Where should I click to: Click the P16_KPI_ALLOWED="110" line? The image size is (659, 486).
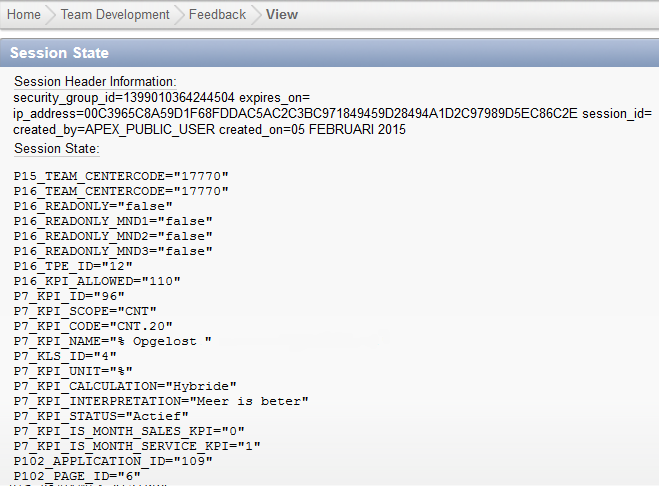[x=98, y=281]
